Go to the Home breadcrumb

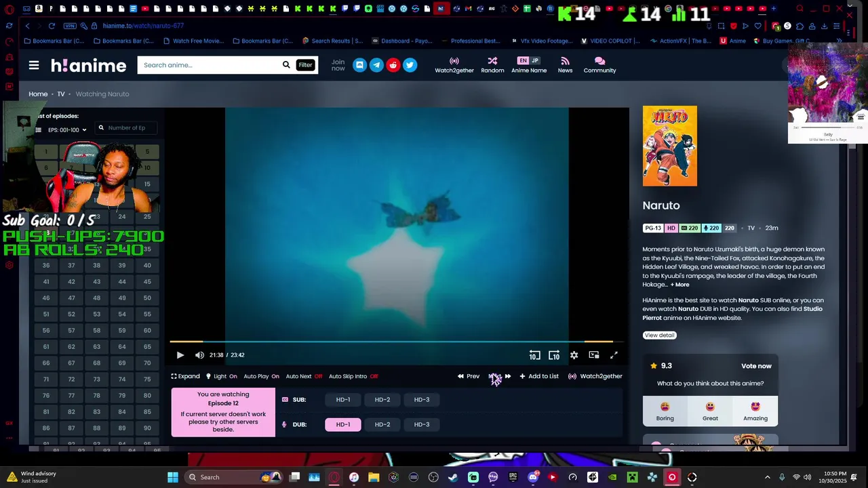[x=38, y=94]
